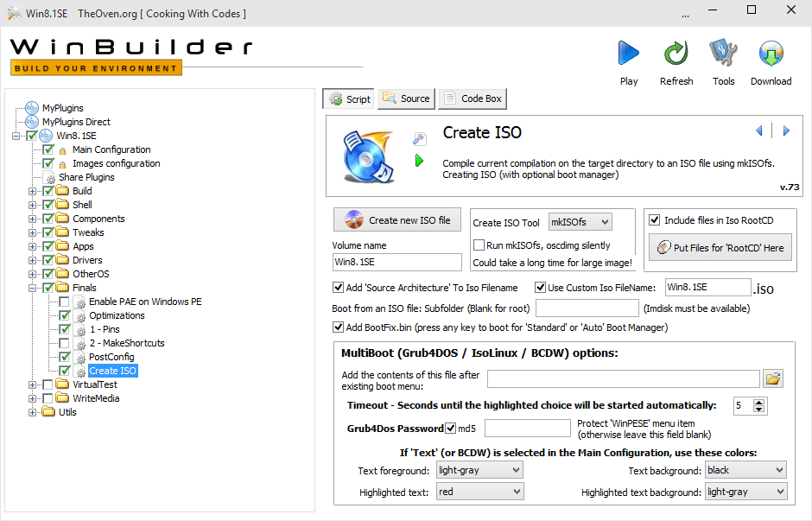Run this script with green arrow
Screen dimensions: 812x521
(x=419, y=161)
